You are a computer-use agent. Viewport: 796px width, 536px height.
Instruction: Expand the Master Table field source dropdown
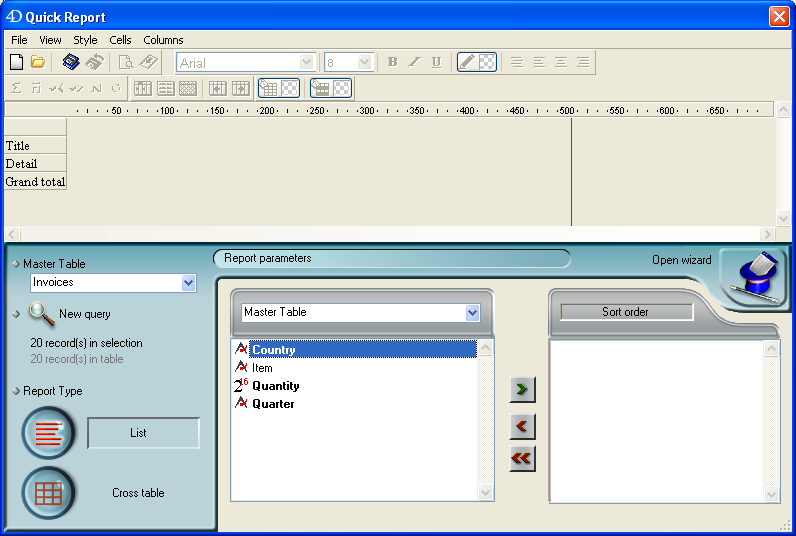[x=472, y=313]
